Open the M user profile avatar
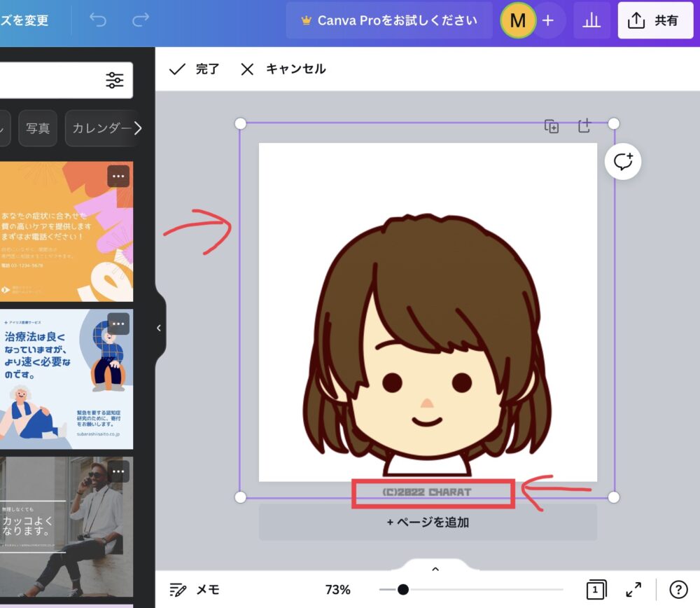This screenshot has height=608, width=700. click(517, 20)
